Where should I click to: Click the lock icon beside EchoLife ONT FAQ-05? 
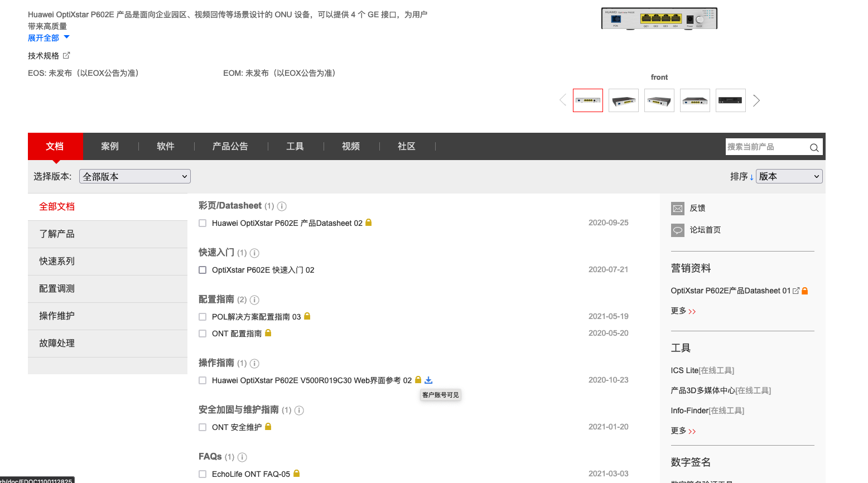click(296, 474)
